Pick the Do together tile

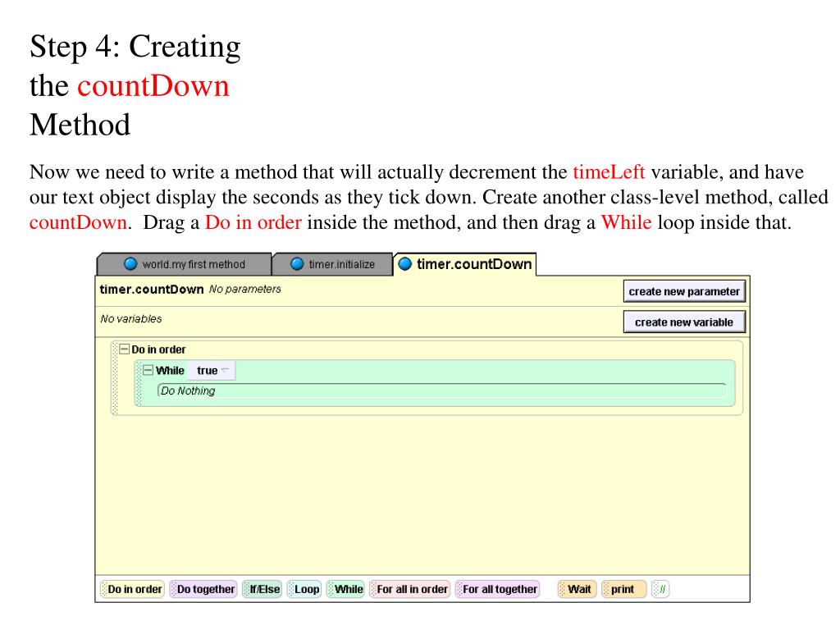pos(203,589)
